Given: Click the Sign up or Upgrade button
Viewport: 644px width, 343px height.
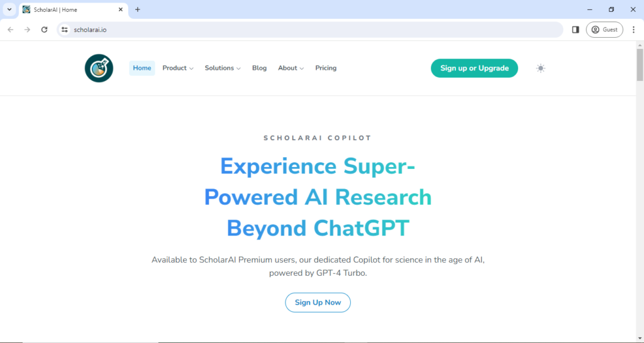Looking at the screenshot, I should point(474,68).
